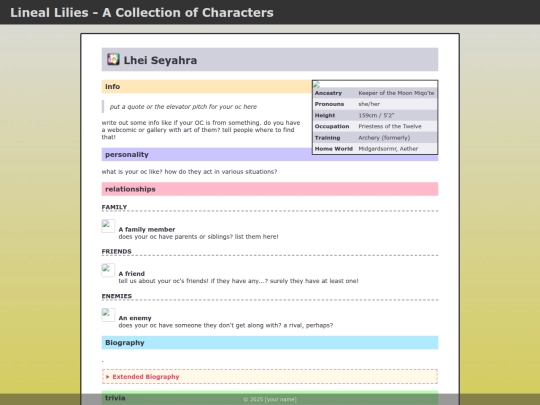Viewport: 540px width, 405px height.
Task: Click the quote placeholder text
Action: 183,107
